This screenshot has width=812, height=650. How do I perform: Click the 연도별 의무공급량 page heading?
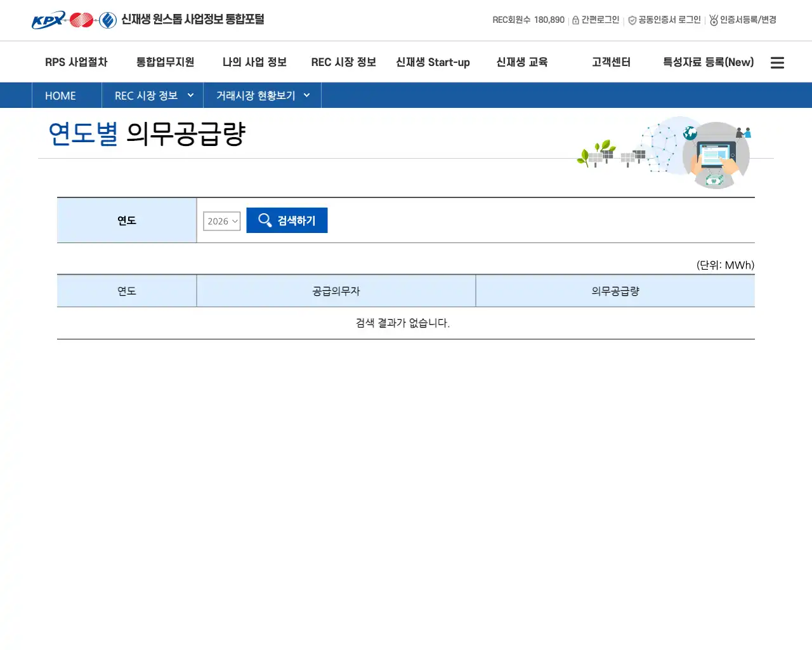click(x=147, y=134)
